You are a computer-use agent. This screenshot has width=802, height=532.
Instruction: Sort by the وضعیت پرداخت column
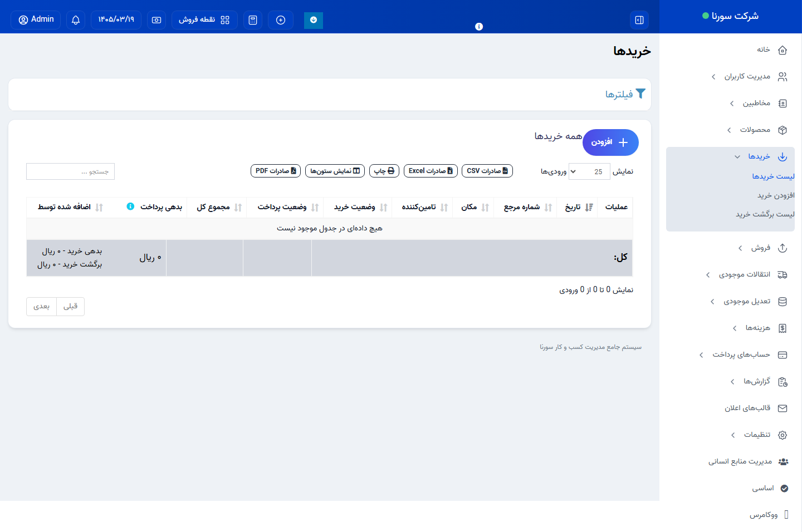[x=286, y=207]
